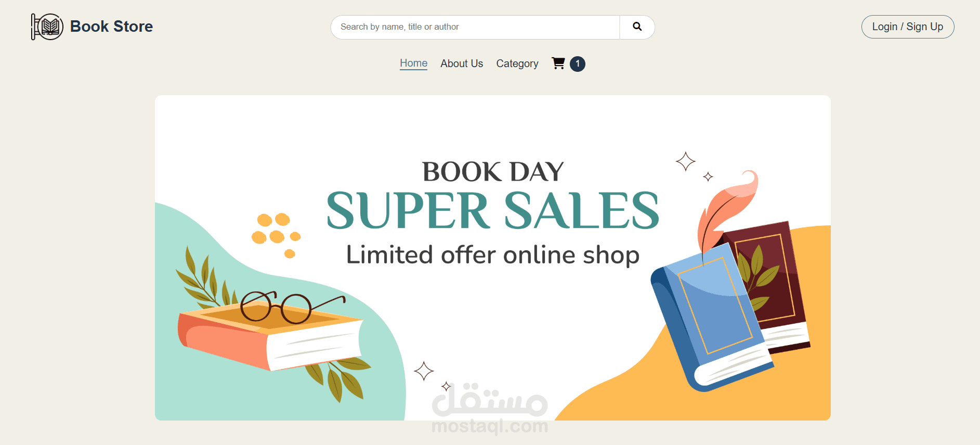The width and height of the screenshot is (980, 445).
Task: Click the Limited offer online shop text
Action: pyautogui.click(x=493, y=255)
